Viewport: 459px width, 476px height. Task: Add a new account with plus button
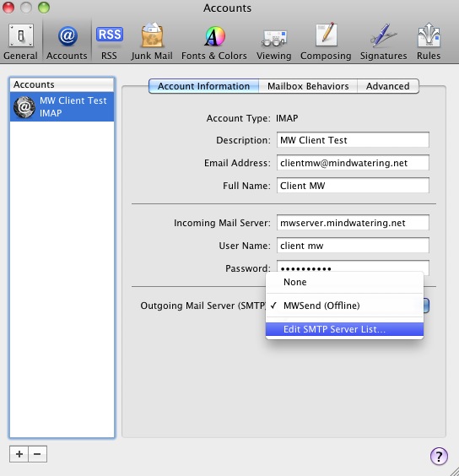19,454
